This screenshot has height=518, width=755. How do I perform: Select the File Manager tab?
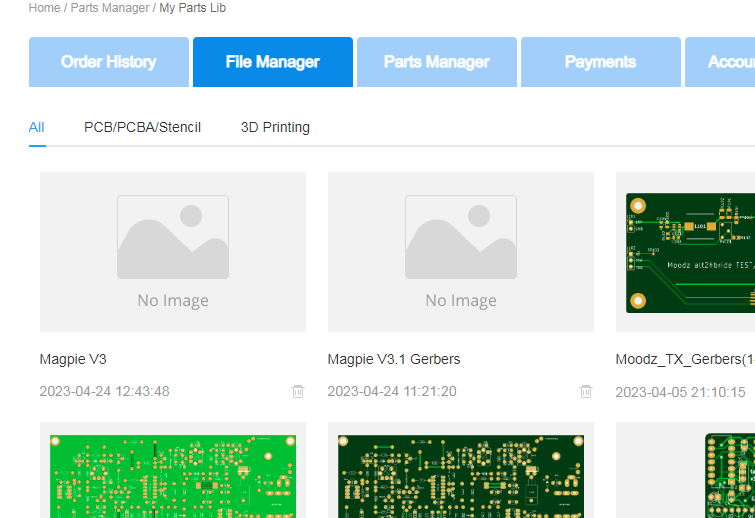point(273,62)
